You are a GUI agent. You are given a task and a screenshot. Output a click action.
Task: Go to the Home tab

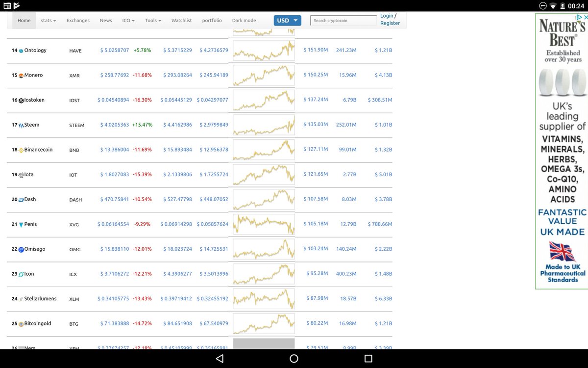pos(24,21)
